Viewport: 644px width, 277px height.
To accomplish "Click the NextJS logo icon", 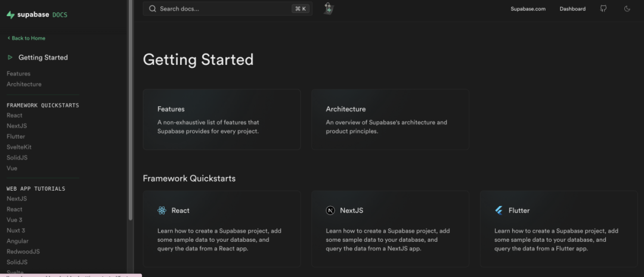I will click(x=330, y=210).
